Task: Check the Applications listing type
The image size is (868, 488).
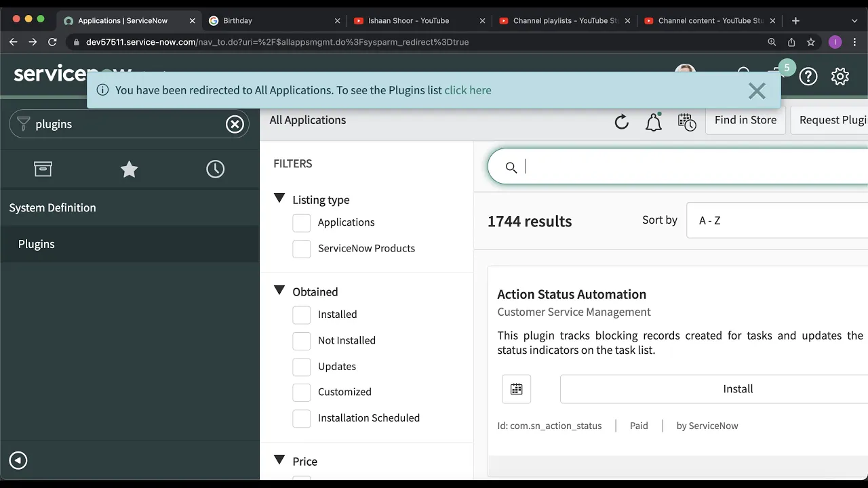Action: coord(302,222)
